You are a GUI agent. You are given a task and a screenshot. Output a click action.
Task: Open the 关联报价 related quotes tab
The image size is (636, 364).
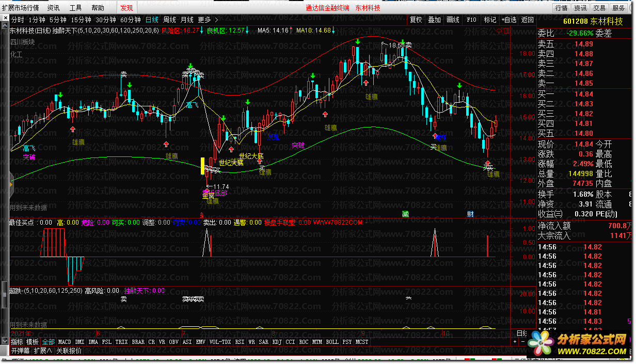(x=69, y=351)
